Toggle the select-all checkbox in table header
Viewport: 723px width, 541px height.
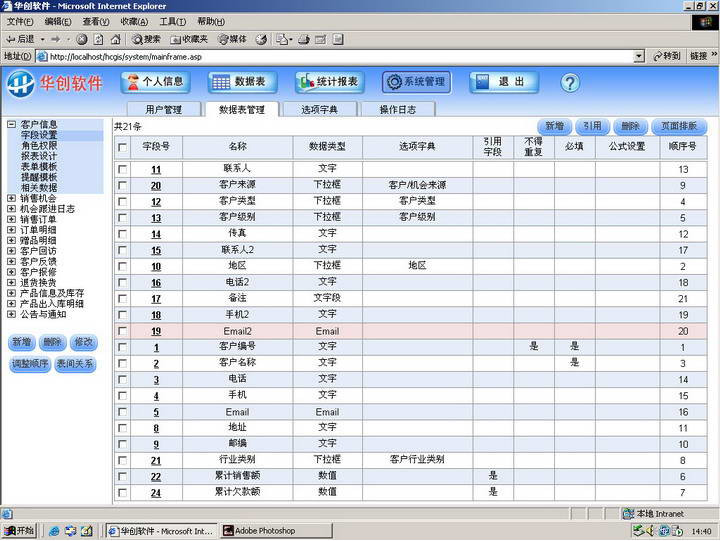[123, 147]
